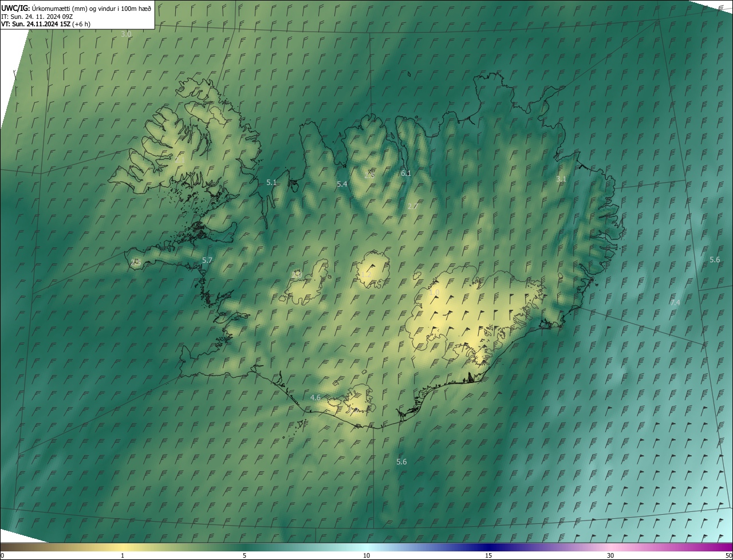
Task: Click the 10 tick on the colour bar
Action: click(366, 555)
